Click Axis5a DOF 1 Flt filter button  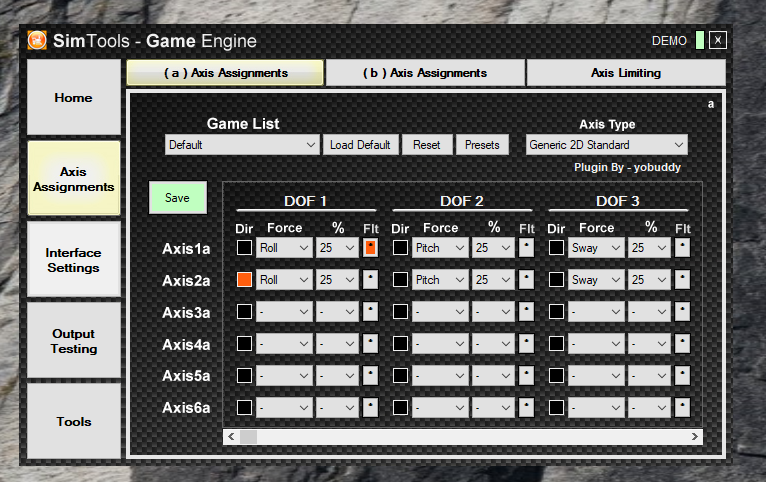tap(370, 376)
